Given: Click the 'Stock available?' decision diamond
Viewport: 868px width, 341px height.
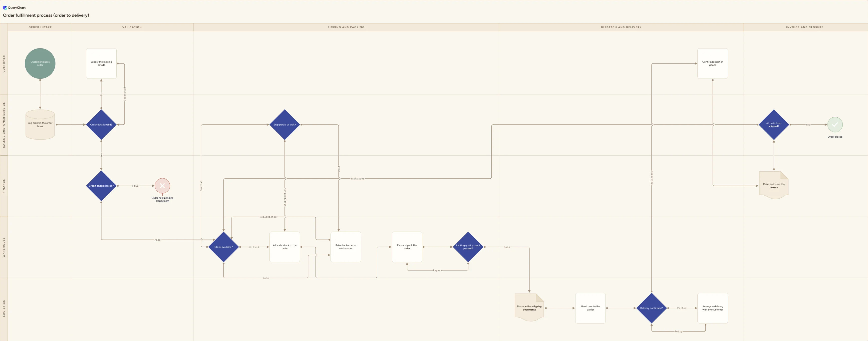Looking at the screenshot, I should click(x=223, y=247).
